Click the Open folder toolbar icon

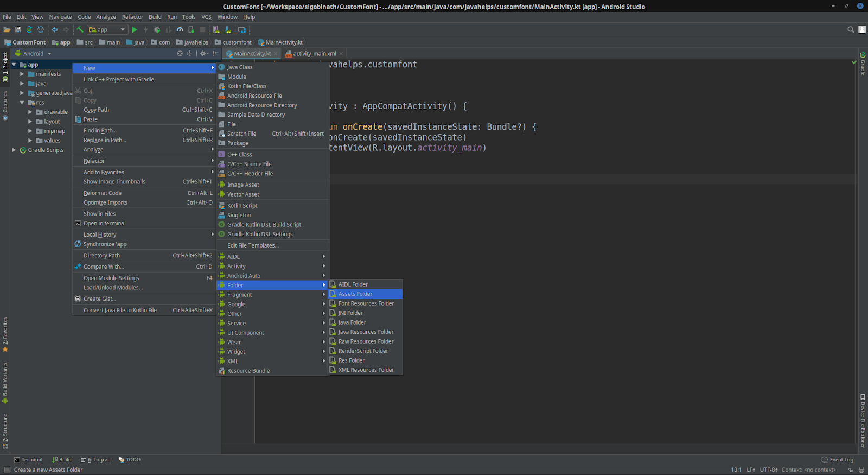[7, 30]
